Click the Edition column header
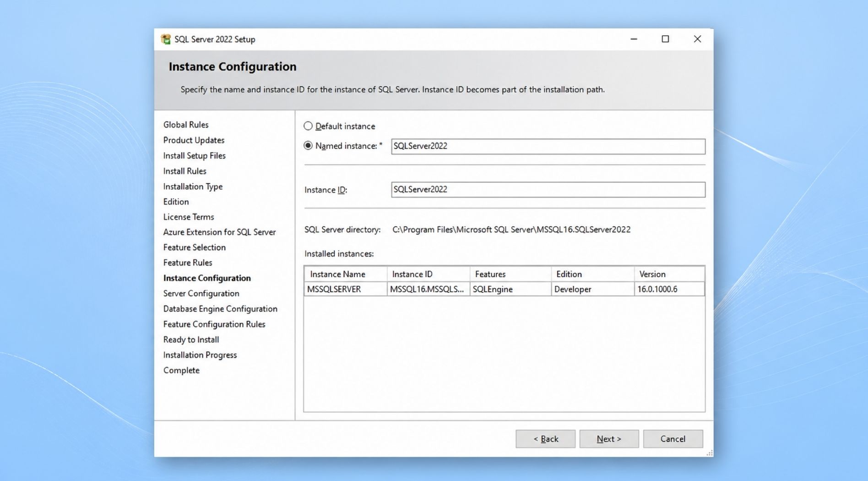 (x=593, y=274)
